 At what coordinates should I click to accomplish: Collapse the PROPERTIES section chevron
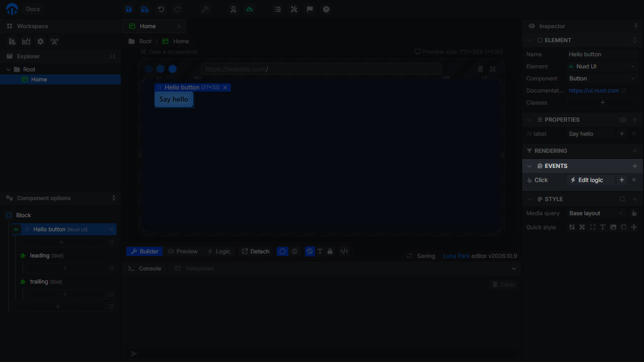[x=529, y=120]
